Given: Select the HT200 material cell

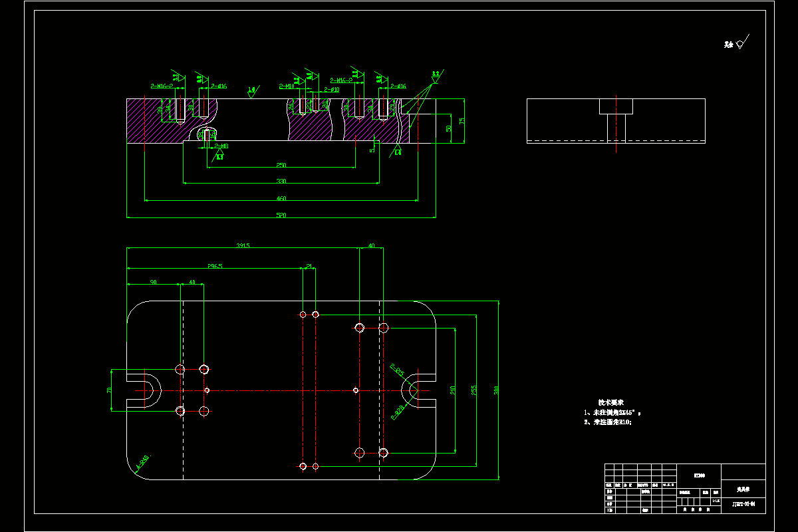Looking at the screenshot, I should click(x=699, y=475).
